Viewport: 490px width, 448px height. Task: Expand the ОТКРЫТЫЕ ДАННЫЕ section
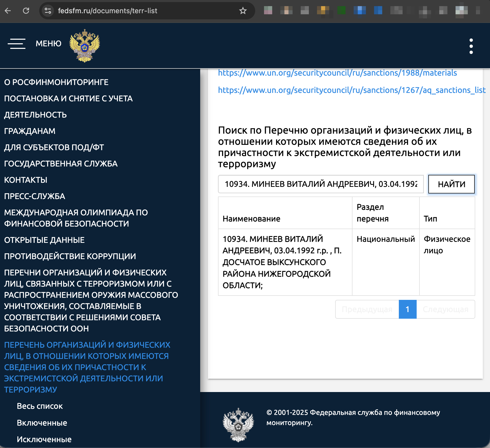[x=44, y=240]
